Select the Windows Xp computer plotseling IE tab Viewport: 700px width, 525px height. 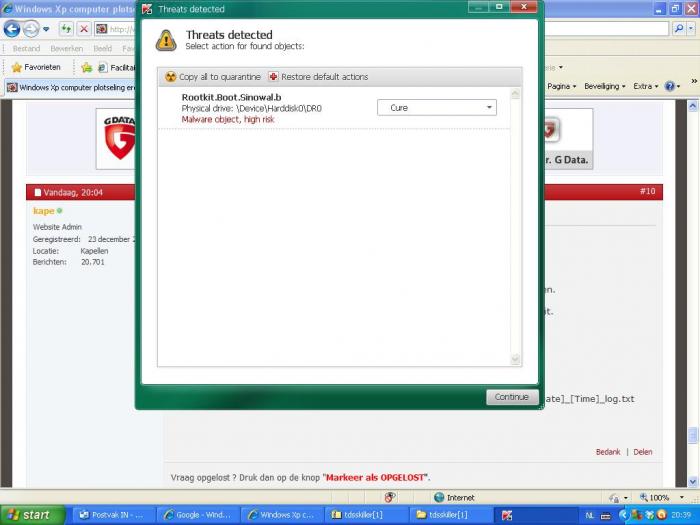point(71,88)
